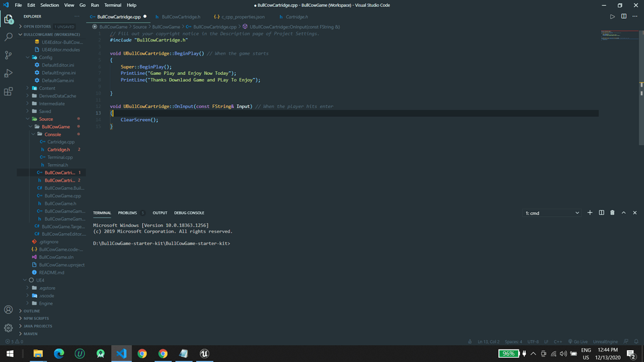644x362 pixels.
Task: Open the Extensions view
Action: [x=8, y=91]
